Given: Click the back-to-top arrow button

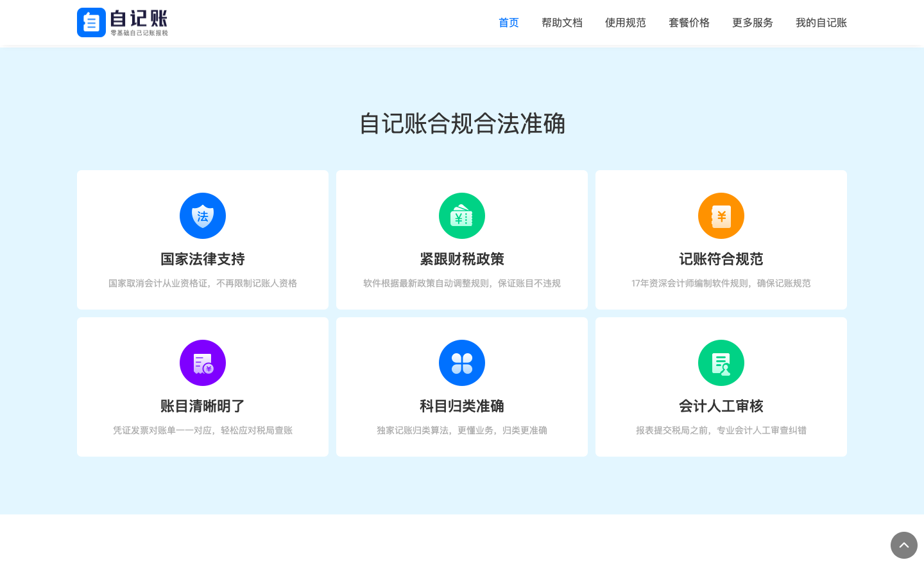Looking at the screenshot, I should pyautogui.click(x=904, y=545).
